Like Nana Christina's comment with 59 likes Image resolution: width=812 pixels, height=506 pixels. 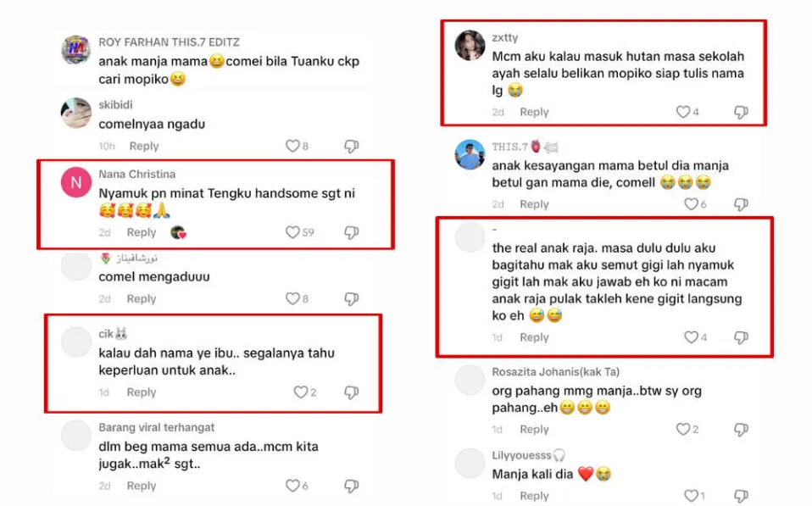click(x=292, y=232)
